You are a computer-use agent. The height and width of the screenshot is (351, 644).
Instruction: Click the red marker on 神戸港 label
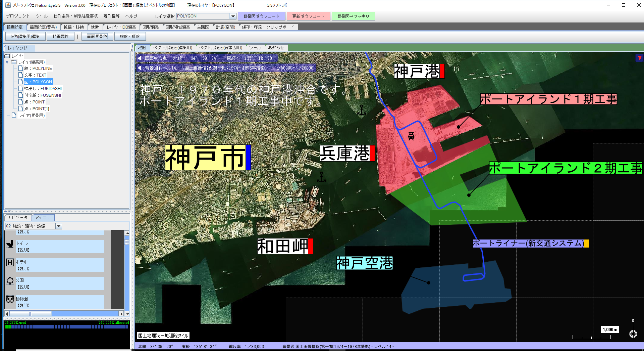[442, 71]
